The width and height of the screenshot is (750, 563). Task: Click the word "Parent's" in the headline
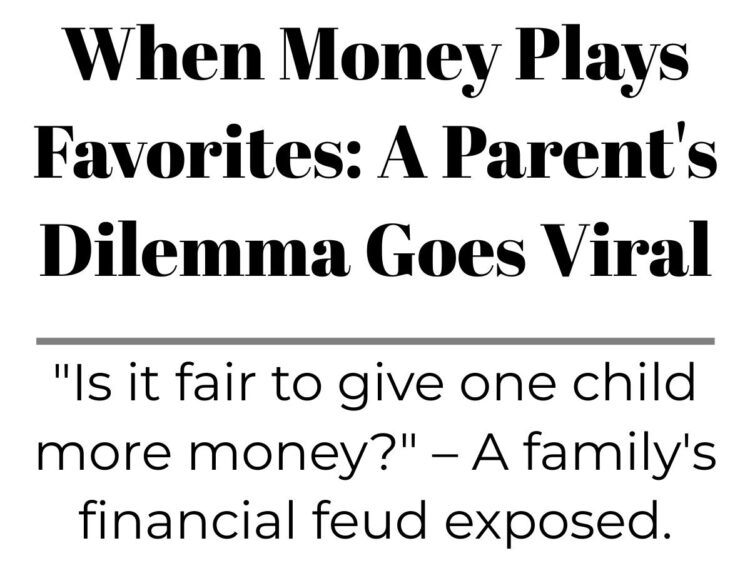(x=547, y=151)
